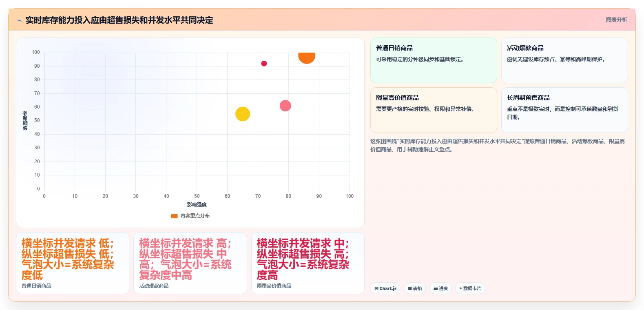644x310 pixels.
Task: Open the 长周期预售商品 info card
Action: tap(564, 110)
